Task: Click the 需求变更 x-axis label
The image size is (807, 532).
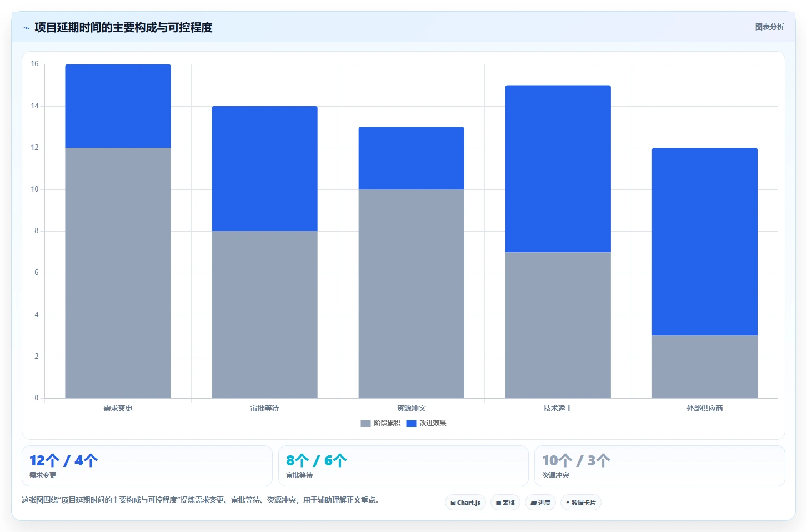Action: pyautogui.click(x=118, y=408)
